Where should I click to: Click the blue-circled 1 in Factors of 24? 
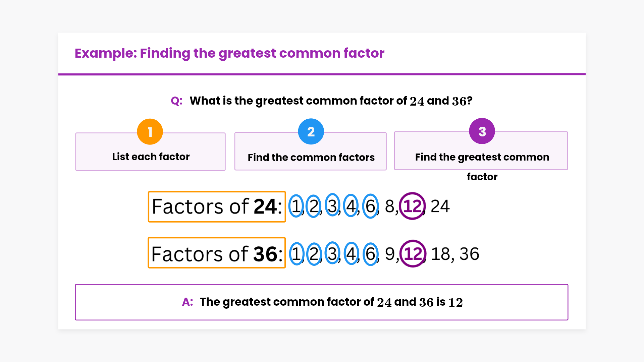point(296,206)
